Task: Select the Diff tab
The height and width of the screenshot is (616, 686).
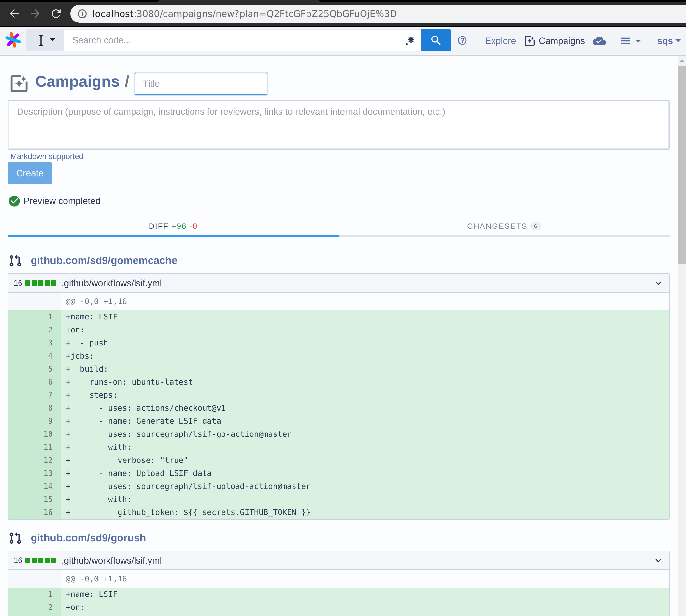Action: click(173, 226)
